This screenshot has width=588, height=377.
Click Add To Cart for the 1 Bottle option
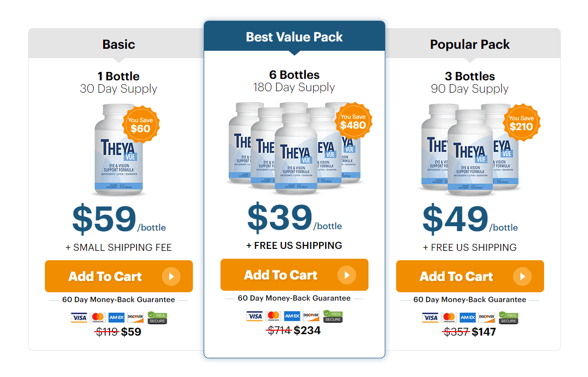[x=118, y=276]
